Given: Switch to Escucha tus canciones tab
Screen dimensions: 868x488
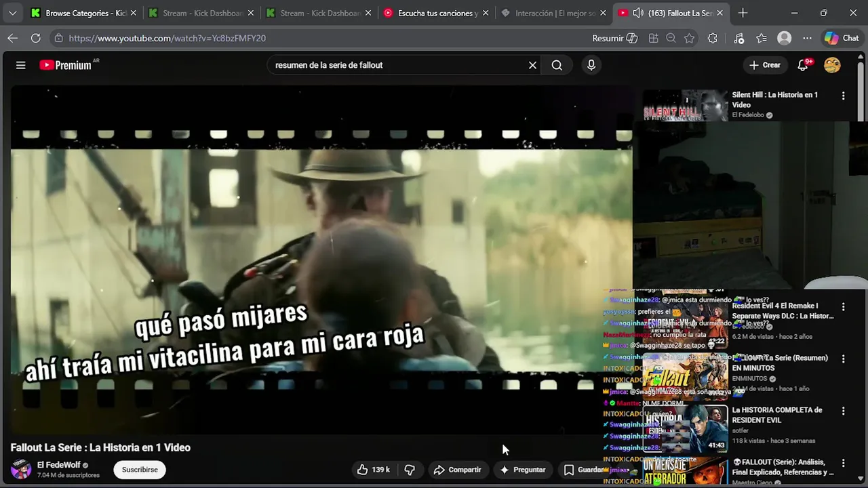Looking at the screenshot, I should pos(435,13).
